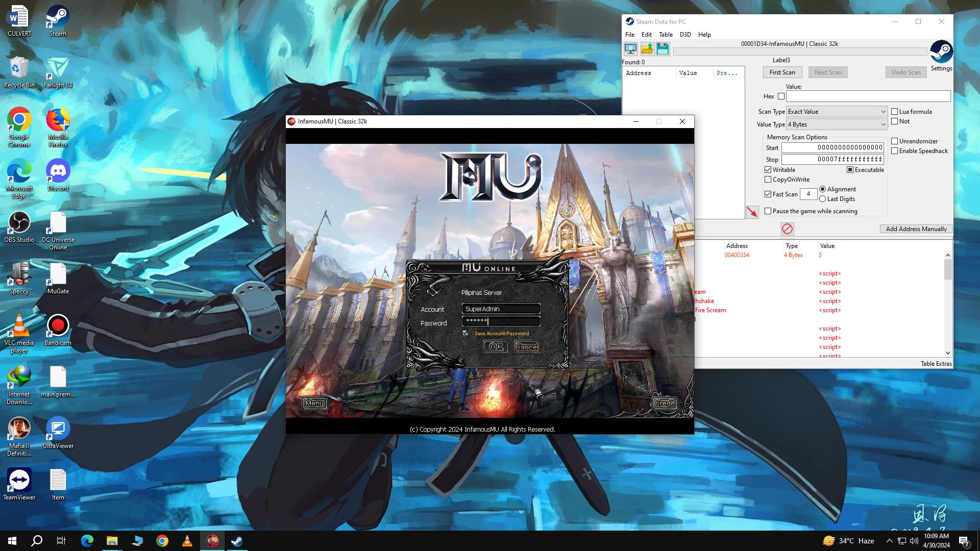Toggle the Fast Scan checkbox
Screen dimensions: 980x551
click(768, 194)
